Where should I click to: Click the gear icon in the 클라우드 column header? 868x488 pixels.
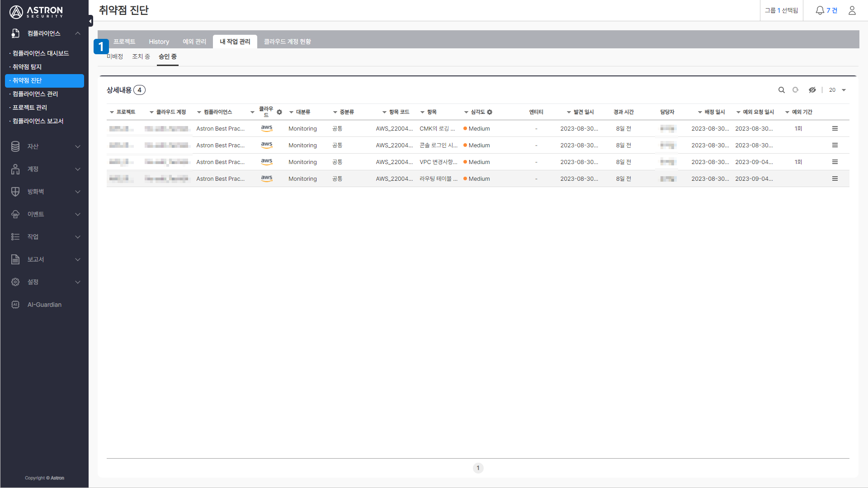pyautogui.click(x=279, y=112)
